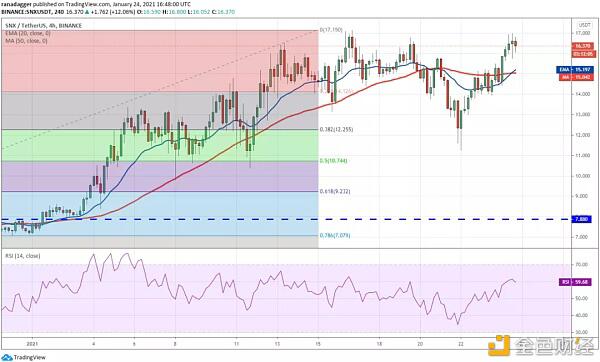Screen dimensions: 600x362
Task: Click the 13 date axis label
Action: click(x=277, y=344)
